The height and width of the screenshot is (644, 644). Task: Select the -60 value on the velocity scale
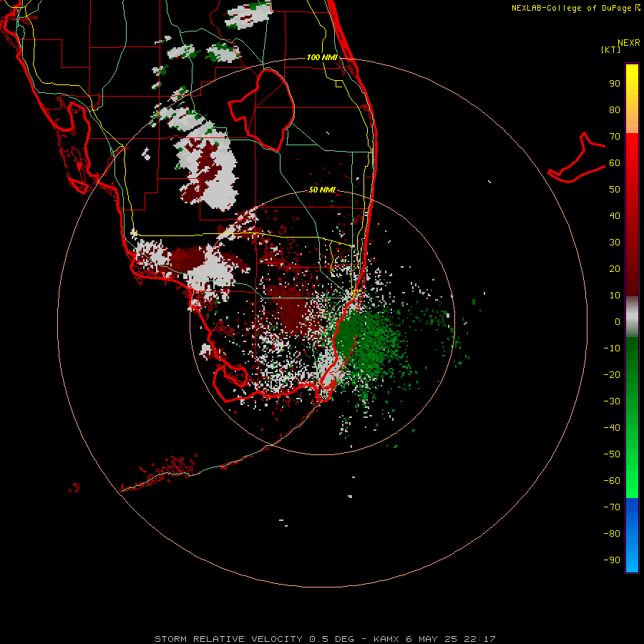tap(612, 481)
